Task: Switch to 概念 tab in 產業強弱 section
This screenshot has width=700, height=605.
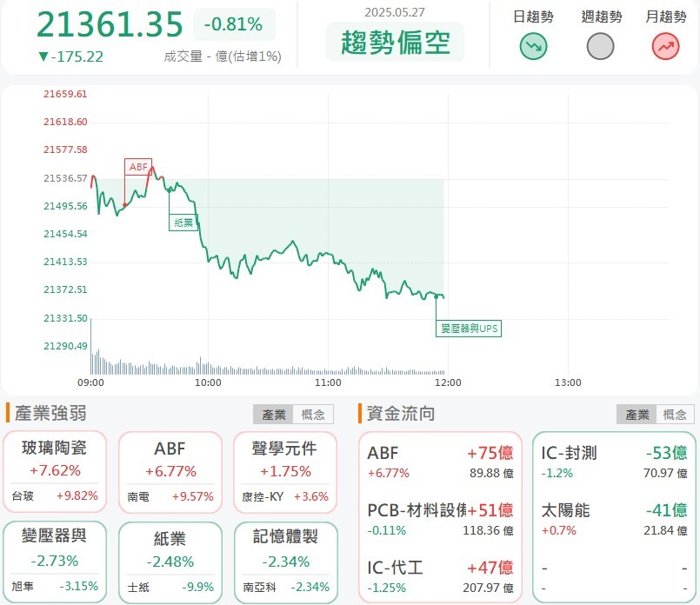Action: pyautogui.click(x=313, y=415)
